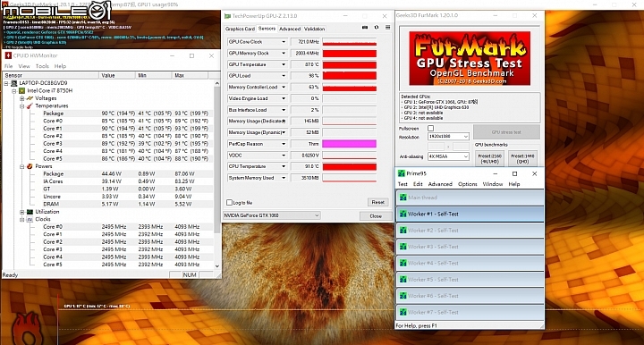The height and width of the screenshot is (345, 644).
Task: Open Prime95 Options menu
Action: point(468,184)
